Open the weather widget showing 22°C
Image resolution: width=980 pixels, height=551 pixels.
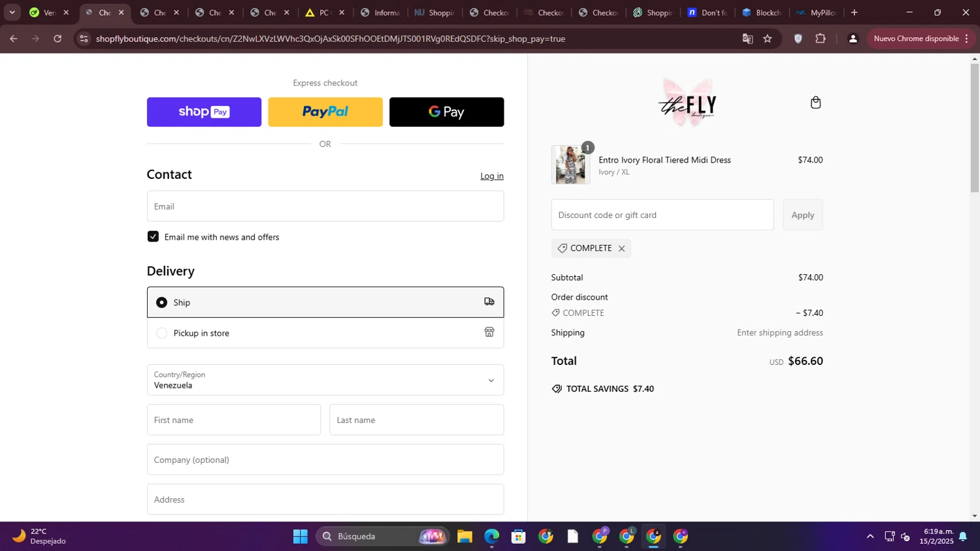(39, 536)
